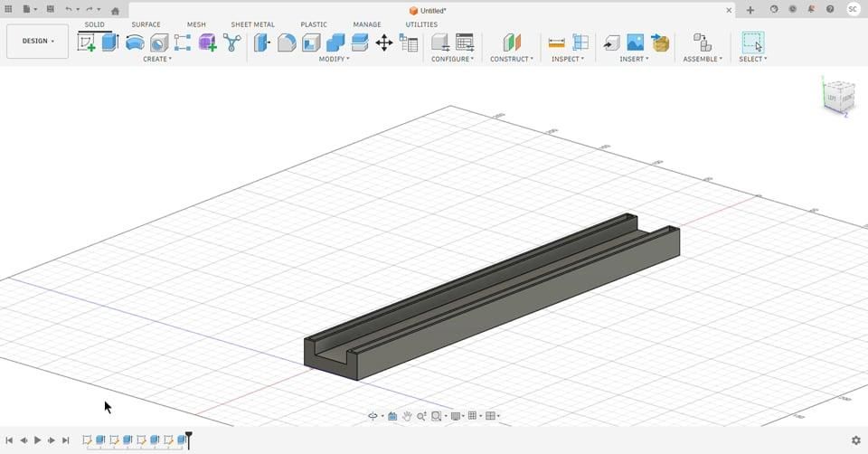Select the Offset Face tool
868x454 pixels.
pyautogui.click(x=360, y=43)
